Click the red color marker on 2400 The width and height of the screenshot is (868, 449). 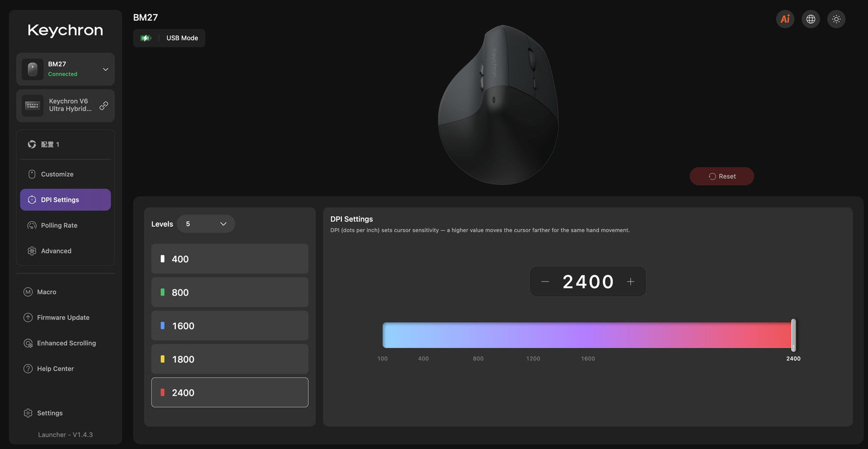click(x=163, y=392)
